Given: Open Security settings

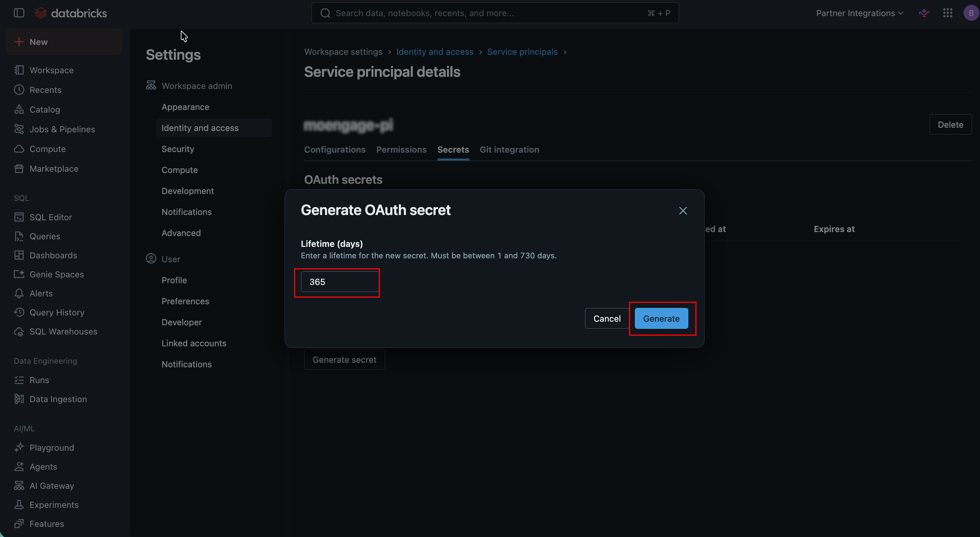Looking at the screenshot, I should 178,149.
